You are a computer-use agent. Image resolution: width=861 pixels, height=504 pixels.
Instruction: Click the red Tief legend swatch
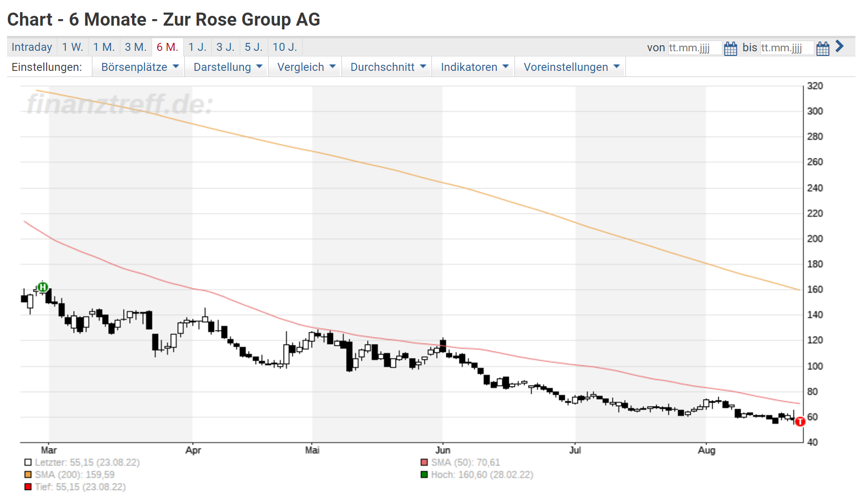click(28, 487)
